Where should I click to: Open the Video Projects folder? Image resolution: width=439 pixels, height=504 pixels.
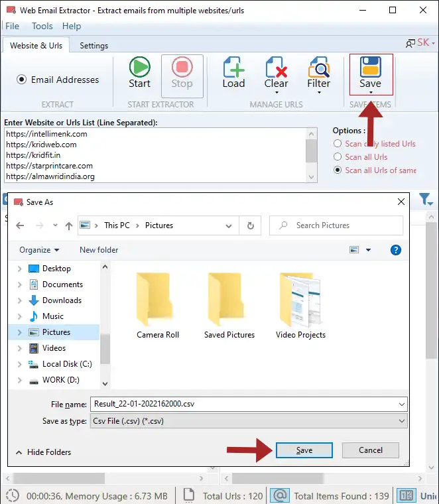(301, 305)
